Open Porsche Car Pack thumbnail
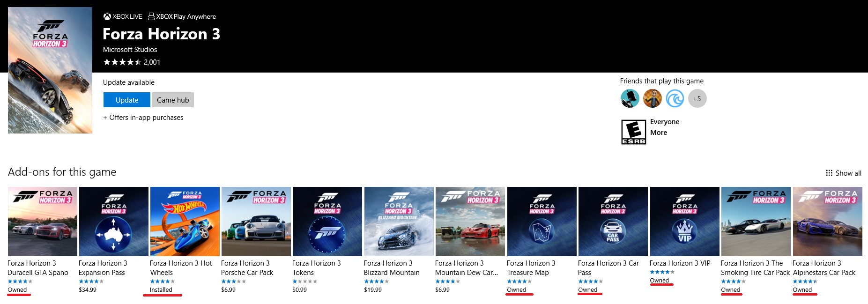This screenshot has width=868, height=304. 256,222
